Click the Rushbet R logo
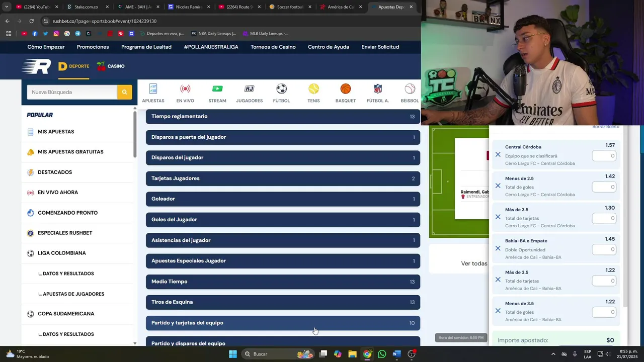The image size is (644, 362). [x=36, y=66]
